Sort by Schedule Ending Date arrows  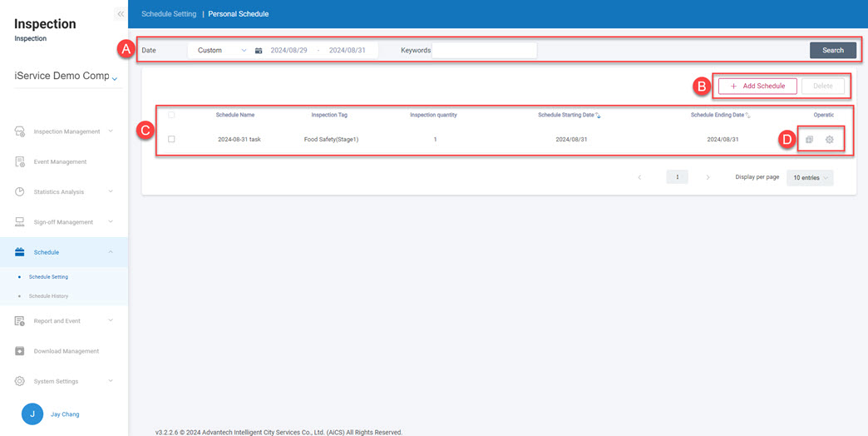point(748,116)
